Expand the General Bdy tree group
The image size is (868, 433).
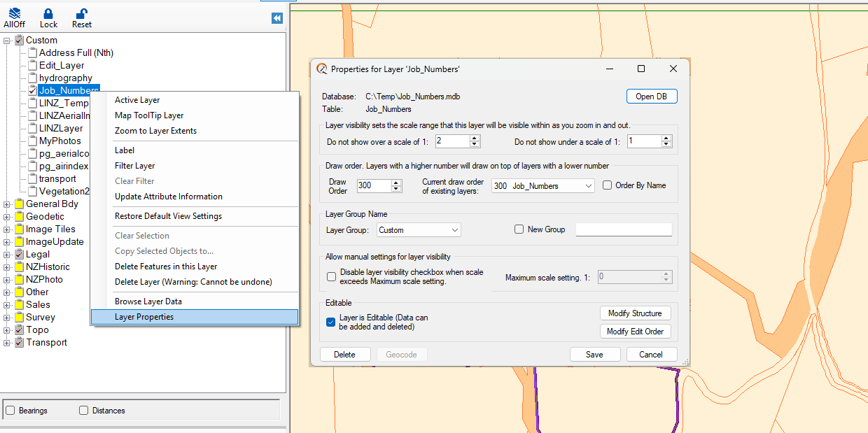[x=7, y=204]
